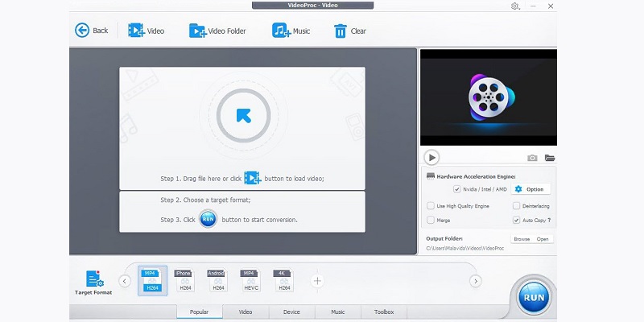Click the small RUN icon in Step 3
The height and width of the screenshot is (322, 644).
click(208, 219)
